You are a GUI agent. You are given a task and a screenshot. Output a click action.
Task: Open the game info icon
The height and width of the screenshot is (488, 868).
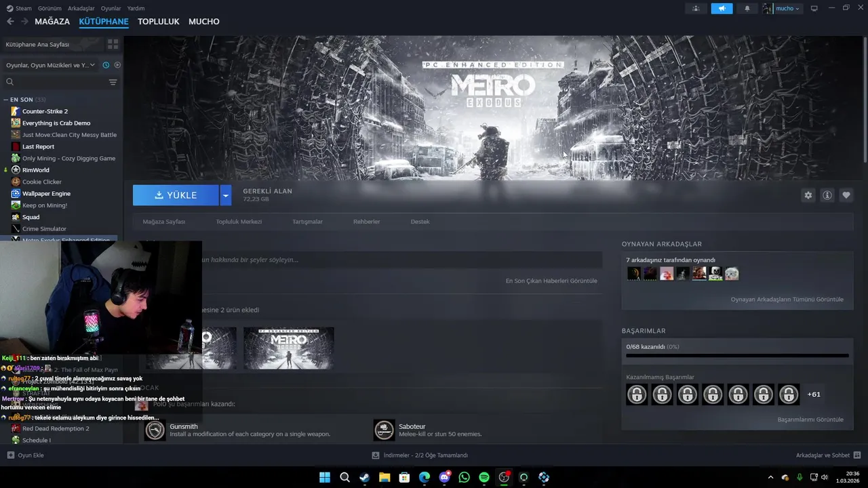pyautogui.click(x=827, y=195)
